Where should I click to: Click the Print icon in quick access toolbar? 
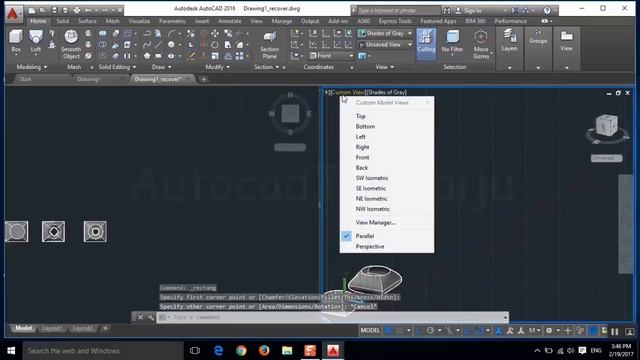click(x=77, y=10)
